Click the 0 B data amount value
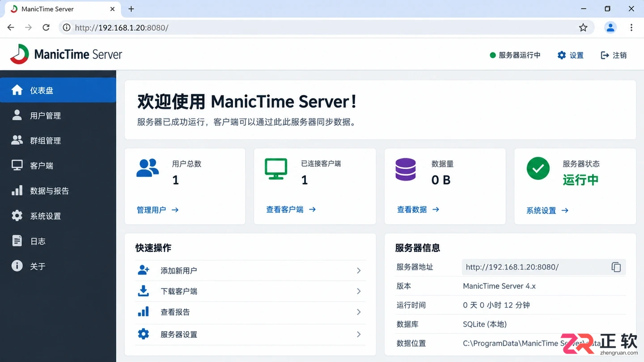The height and width of the screenshot is (362, 644). (441, 180)
